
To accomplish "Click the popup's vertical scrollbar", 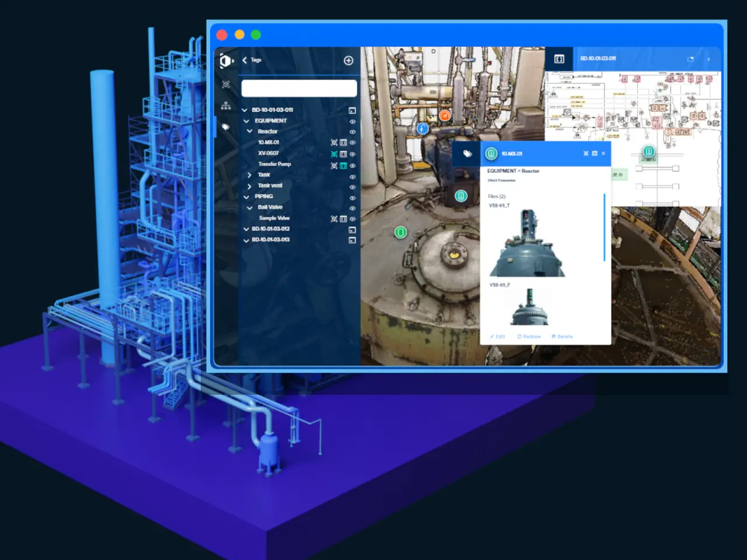I will tap(604, 228).
